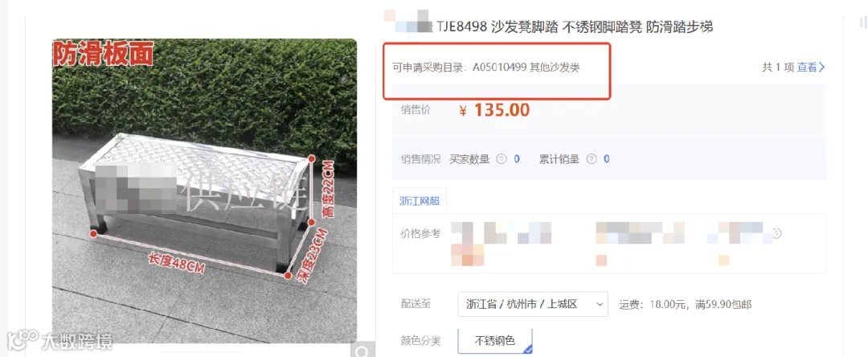Click the help icon beside 买家数量

tap(501, 159)
